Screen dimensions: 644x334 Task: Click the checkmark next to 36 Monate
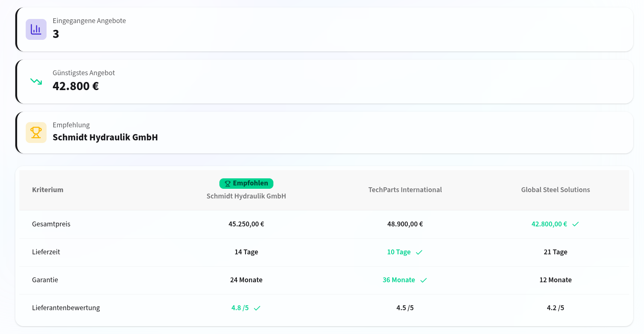pyautogui.click(x=423, y=280)
